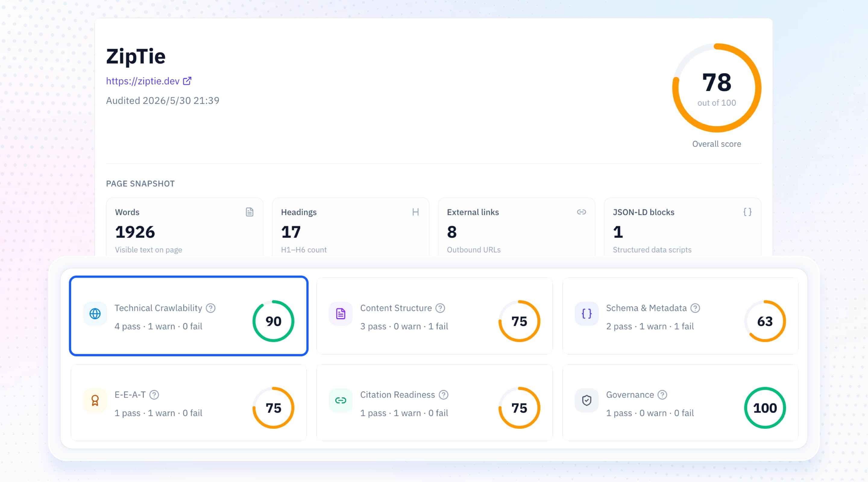Click the Schema & Metadata help icon

tap(695, 308)
